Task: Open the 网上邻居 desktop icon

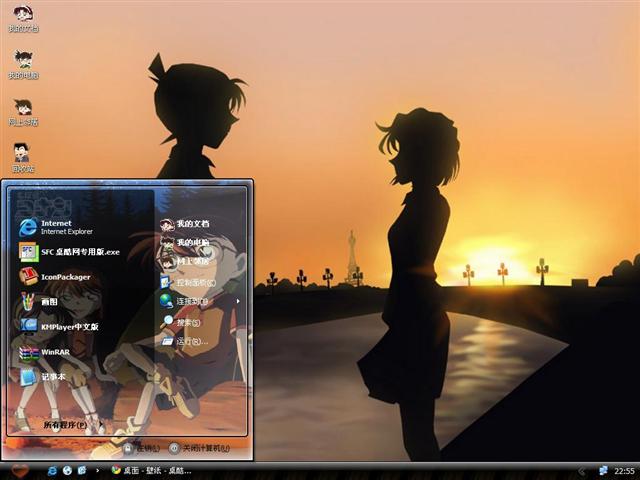Action: click(23, 112)
